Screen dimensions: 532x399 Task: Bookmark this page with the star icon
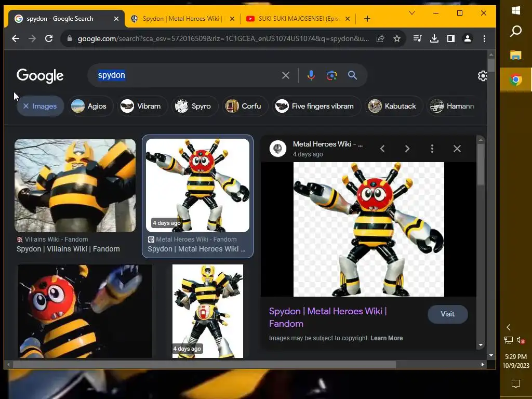coord(396,38)
